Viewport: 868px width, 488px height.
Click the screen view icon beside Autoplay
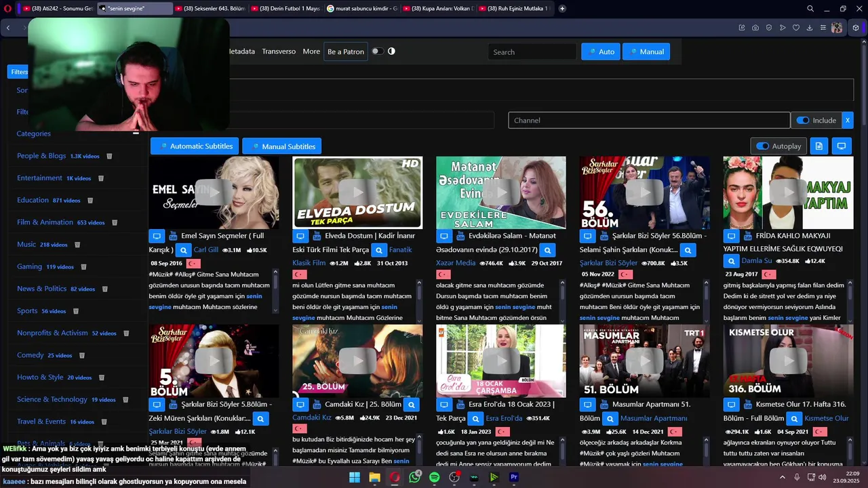[842, 146]
